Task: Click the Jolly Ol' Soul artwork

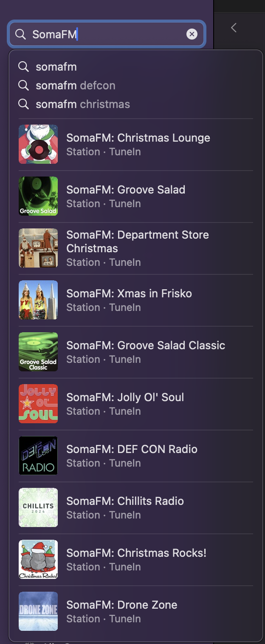Action: [38, 403]
